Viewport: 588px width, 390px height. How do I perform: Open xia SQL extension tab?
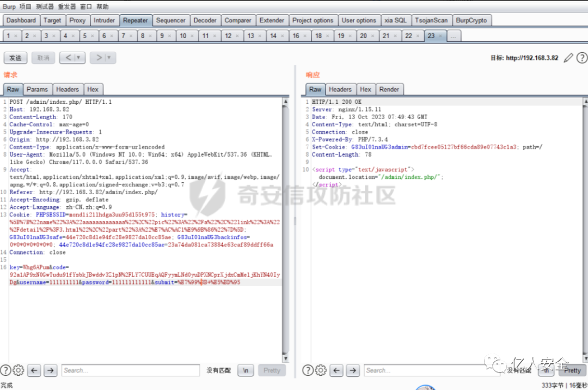pyautogui.click(x=396, y=20)
